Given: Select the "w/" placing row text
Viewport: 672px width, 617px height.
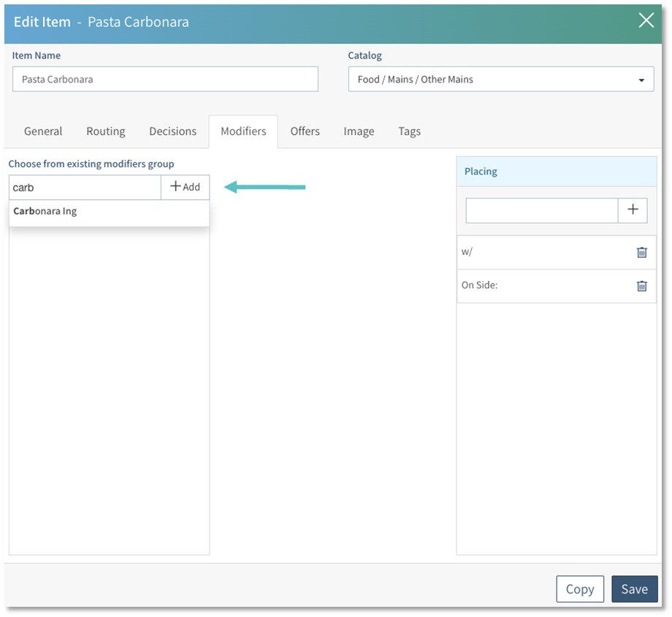Looking at the screenshot, I should tap(468, 252).
